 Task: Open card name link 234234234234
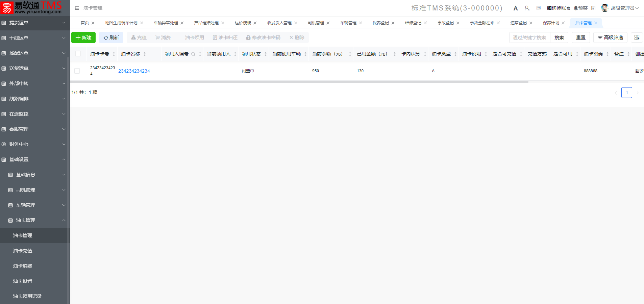[x=134, y=71]
